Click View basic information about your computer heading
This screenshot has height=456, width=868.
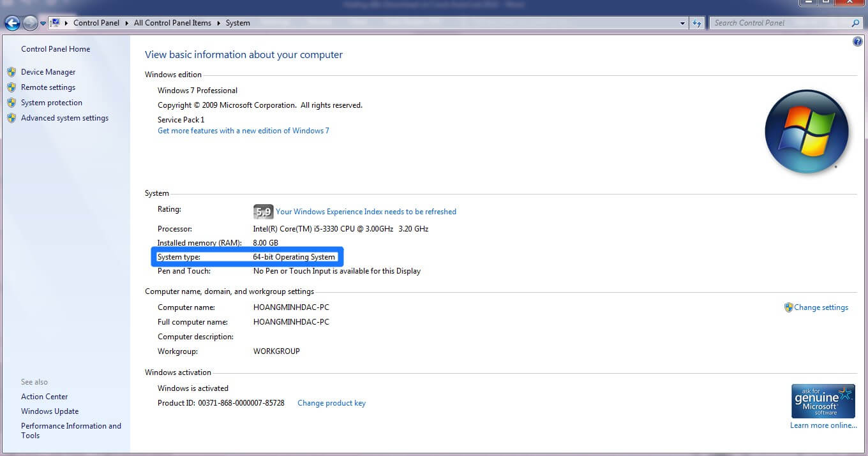244,55
